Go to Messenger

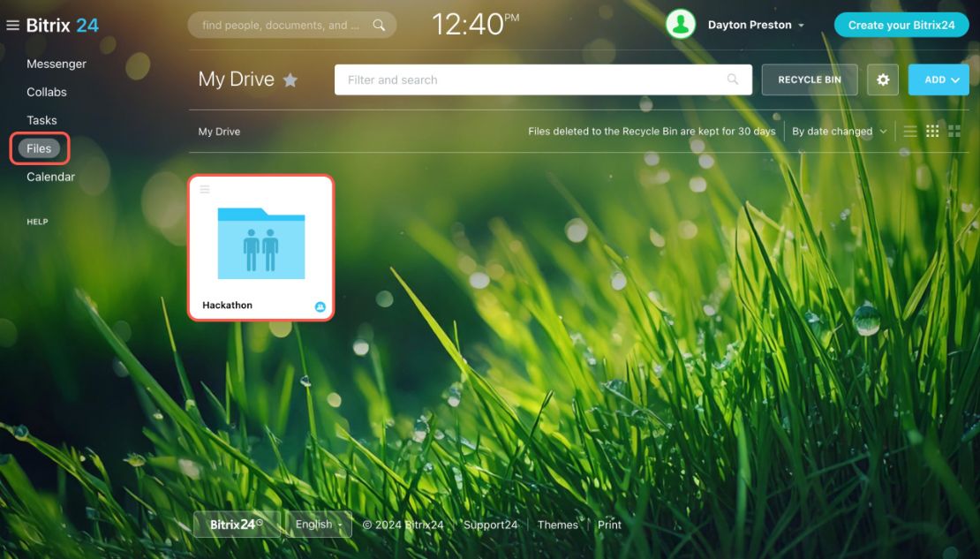tap(57, 64)
